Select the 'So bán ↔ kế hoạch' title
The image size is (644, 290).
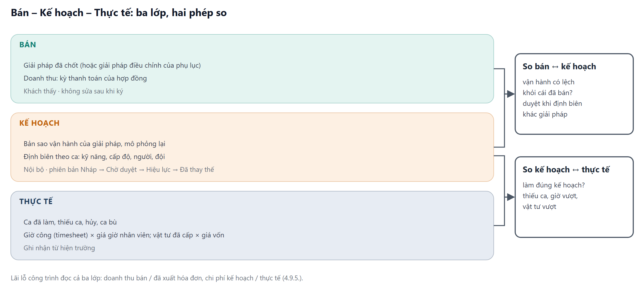[x=559, y=66]
